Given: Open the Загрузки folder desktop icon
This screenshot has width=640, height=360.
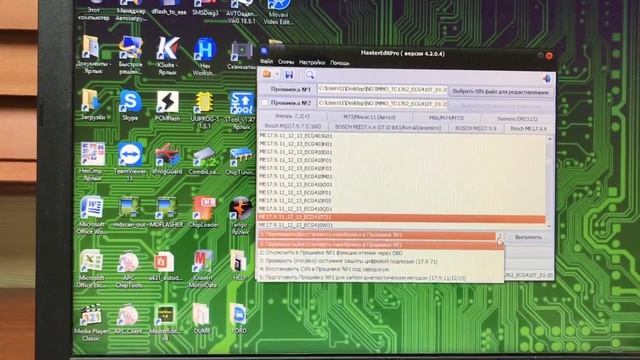Looking at the screenshot, I should [92, 104].
